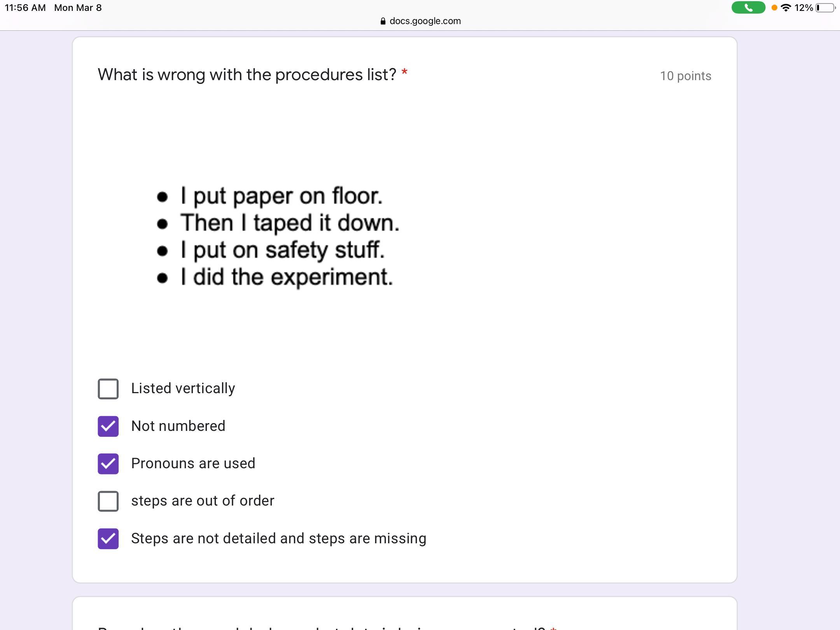Tap the orange microphone indicator dot
The width and height of the screenshot is (840, 630).
point(774,8)
